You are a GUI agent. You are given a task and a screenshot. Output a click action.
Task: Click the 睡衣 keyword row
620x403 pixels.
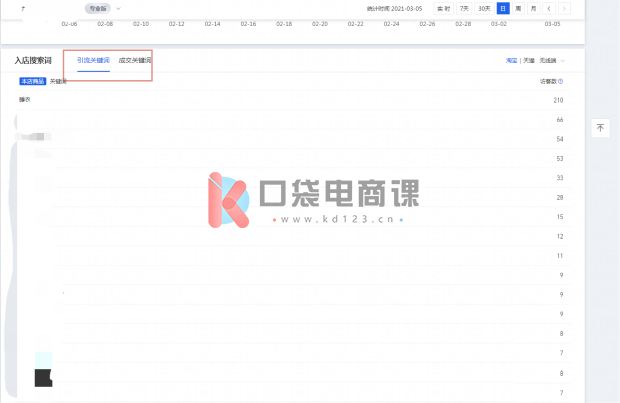(x=293, y=100)
